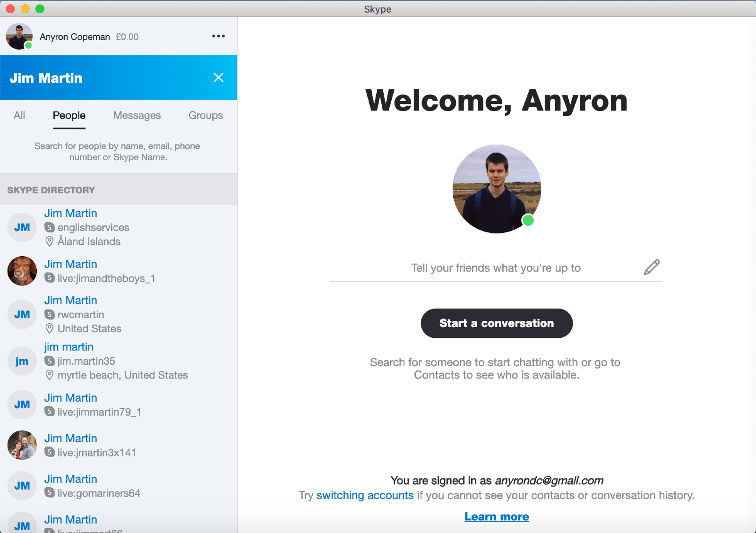Open the three-dot more options menu
Viewport: 756px width, 533px height.
click(218, 36)
